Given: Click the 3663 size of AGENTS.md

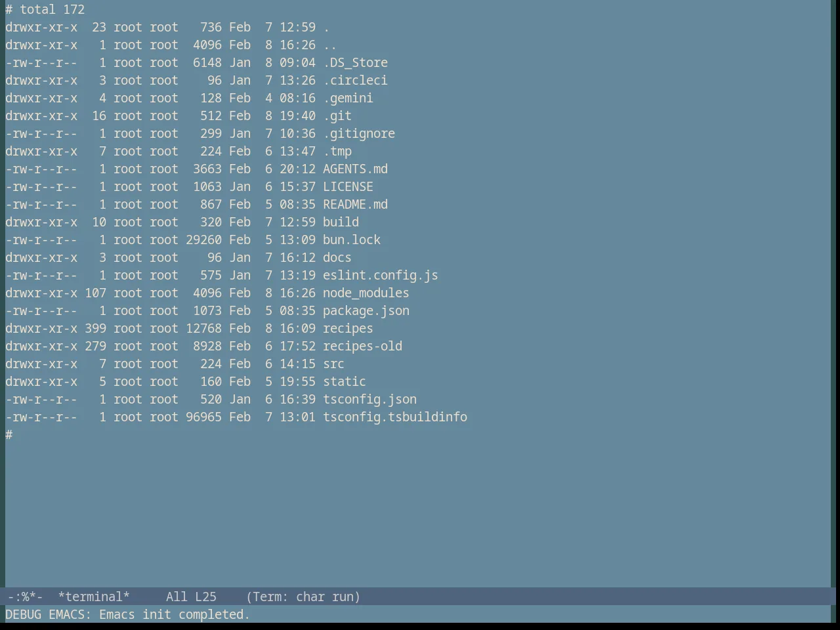Looking at the screenshot, I should 207,169.
